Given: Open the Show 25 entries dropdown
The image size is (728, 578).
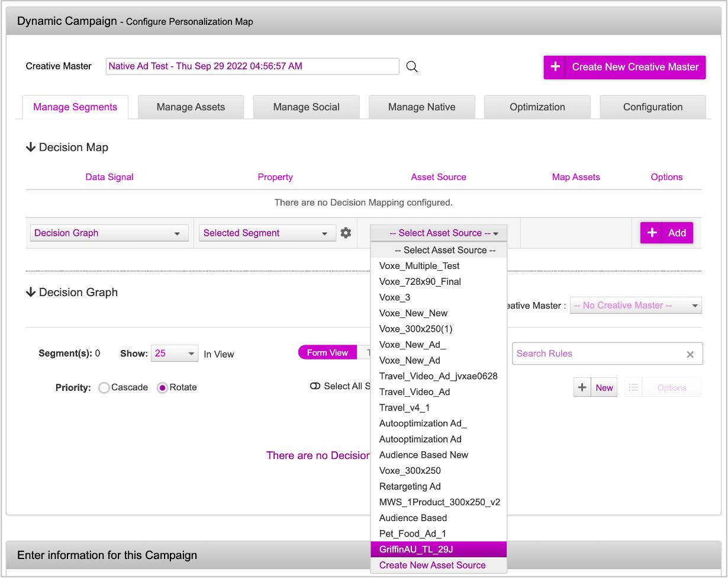Looking at the screenshot, I should click(175, 354).
